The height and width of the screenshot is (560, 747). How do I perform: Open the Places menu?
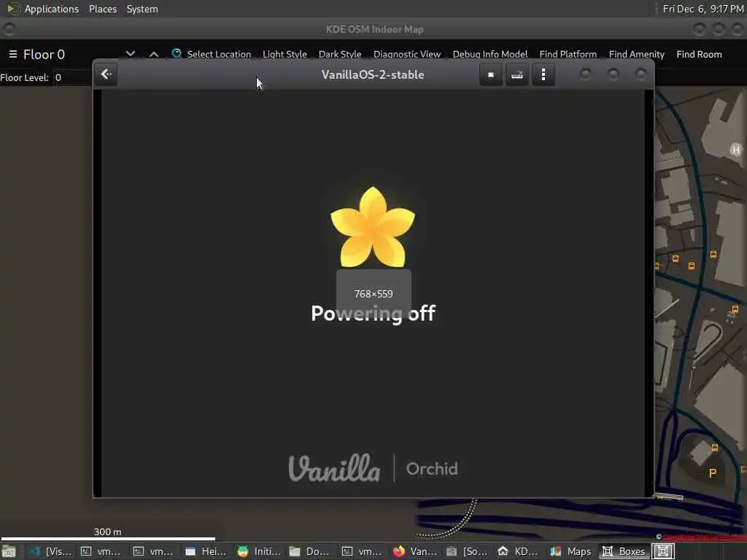(102, 9)
